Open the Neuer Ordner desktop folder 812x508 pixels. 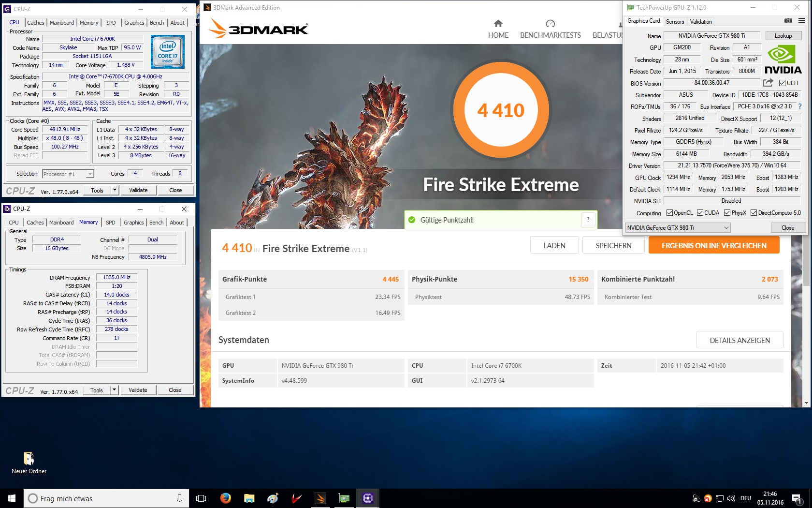29,463
